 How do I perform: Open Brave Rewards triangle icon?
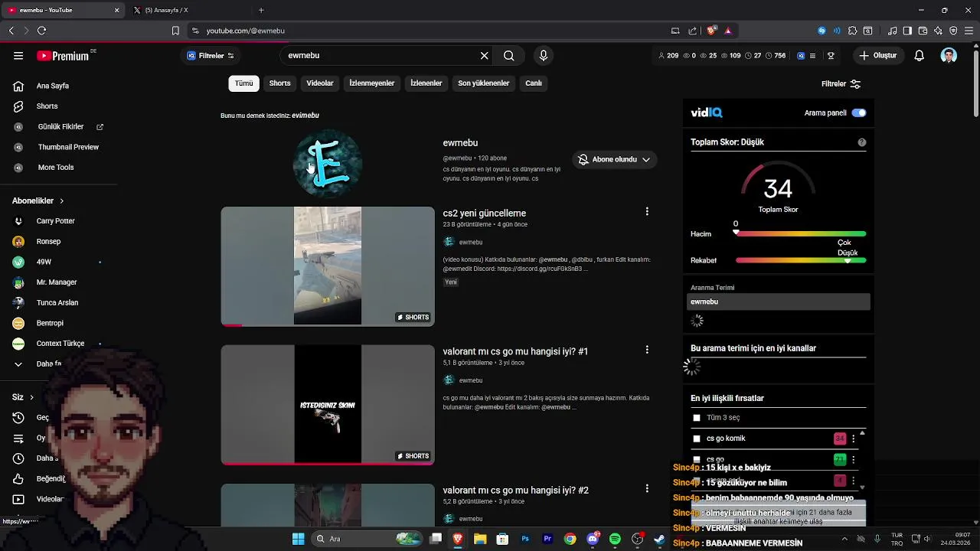(728, 31)
